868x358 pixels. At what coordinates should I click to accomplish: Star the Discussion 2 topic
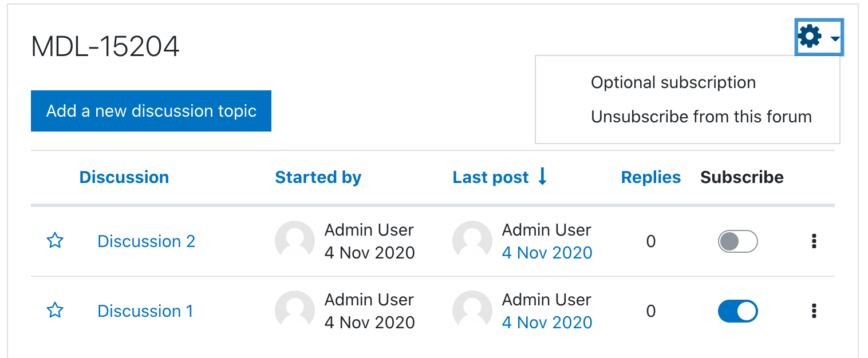pos(54,241)
